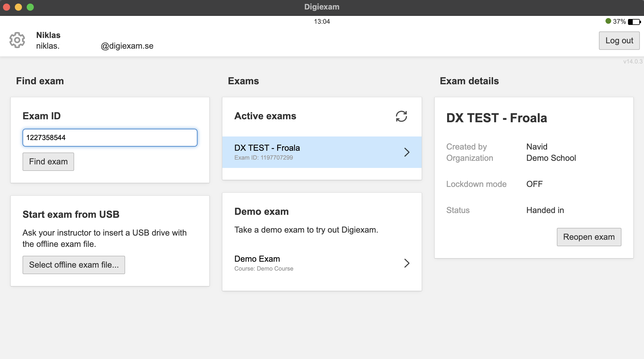The height and width of the screenshot is (359, 644).
Task: Click the Lockdown mode OFF value
Action: [x=534, y=184]
